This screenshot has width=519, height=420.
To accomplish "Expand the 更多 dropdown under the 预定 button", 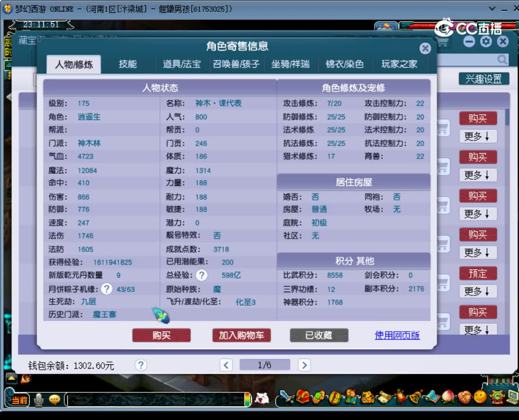I will tap(478, 291).
